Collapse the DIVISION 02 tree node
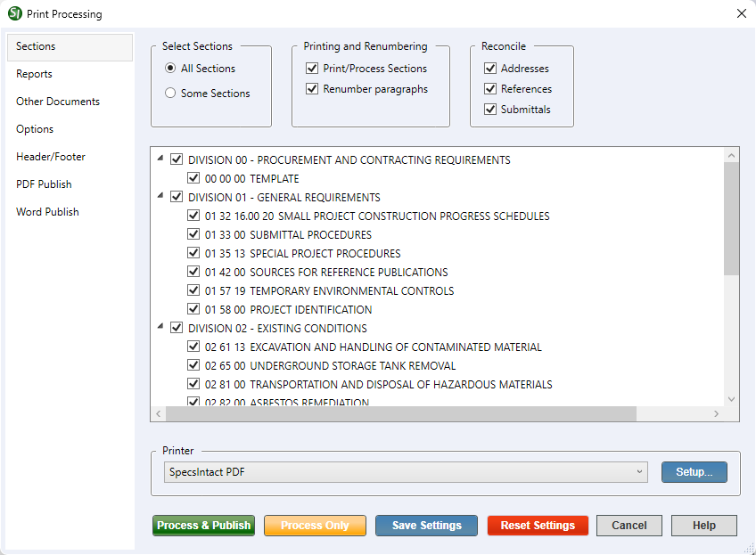The width and height of the screenshot is (756, 555). [x=160, y=327]
